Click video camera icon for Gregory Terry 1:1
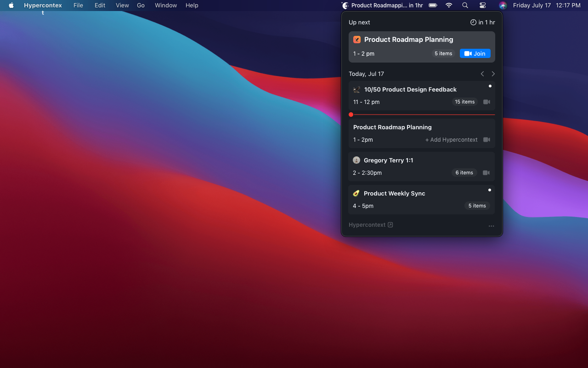 point(486,173)
